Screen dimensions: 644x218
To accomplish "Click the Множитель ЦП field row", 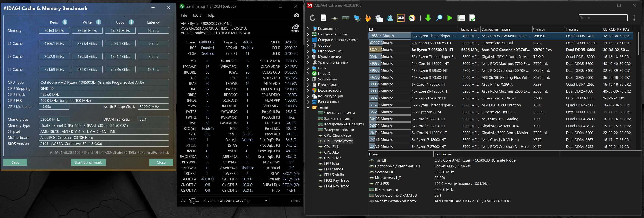I will (464, 178).
